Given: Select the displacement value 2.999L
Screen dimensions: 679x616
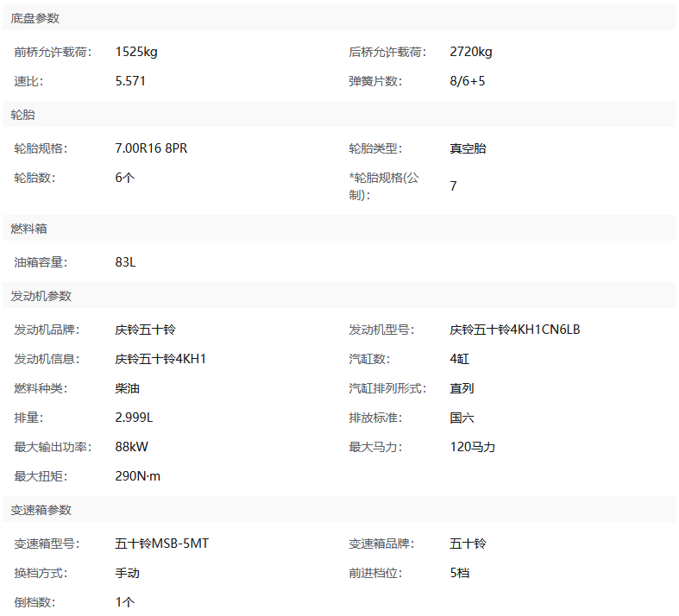Looking at the screenshot, I should coord(134,418).
